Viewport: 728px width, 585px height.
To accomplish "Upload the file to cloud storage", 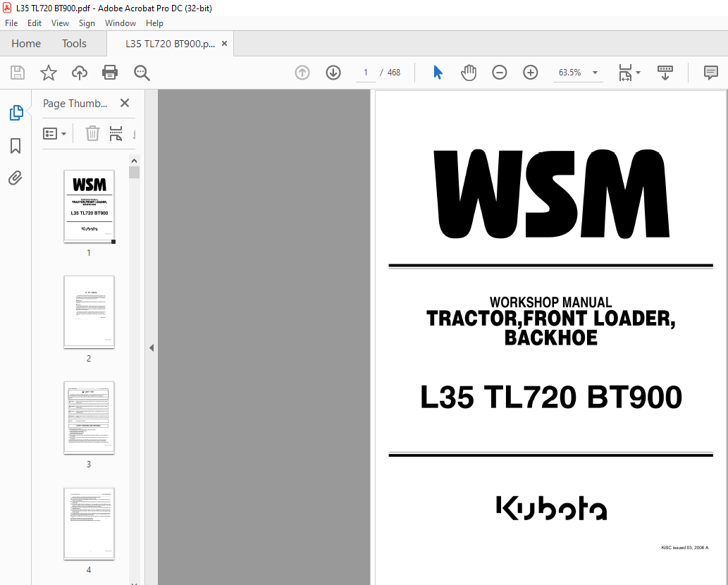I will coord(80,73).
